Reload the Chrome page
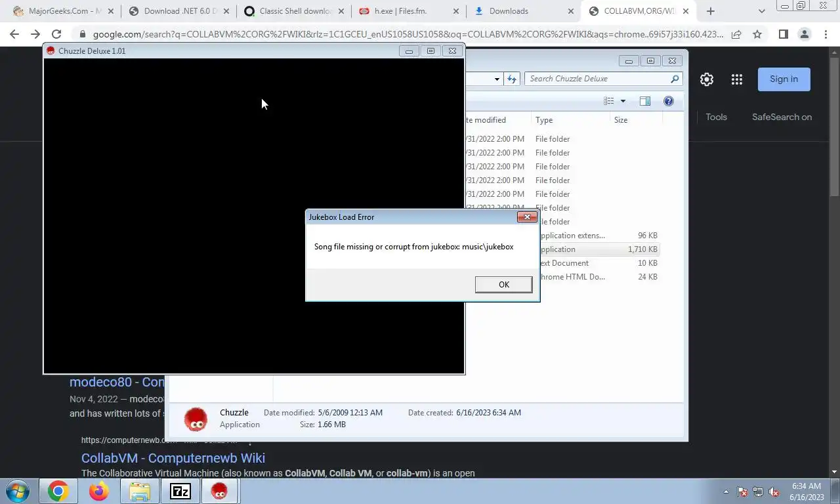This screenshot has height=504, width=840. click(x=56, y=34)
